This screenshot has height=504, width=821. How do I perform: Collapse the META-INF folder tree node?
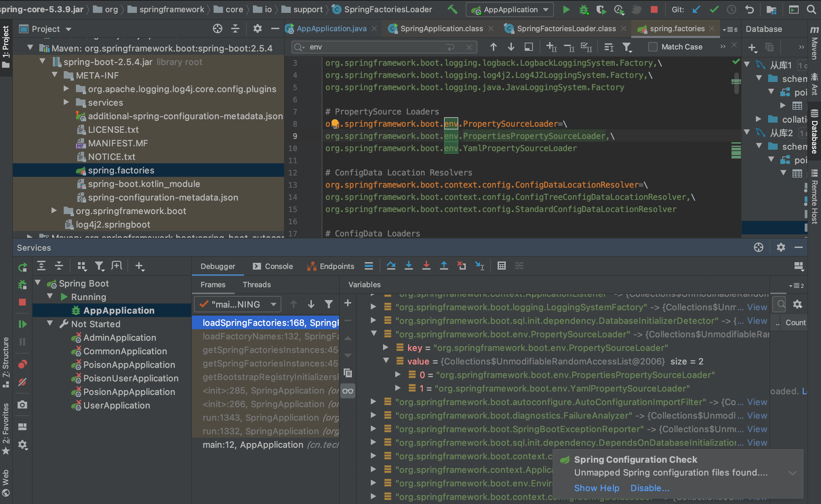(55, 75)
